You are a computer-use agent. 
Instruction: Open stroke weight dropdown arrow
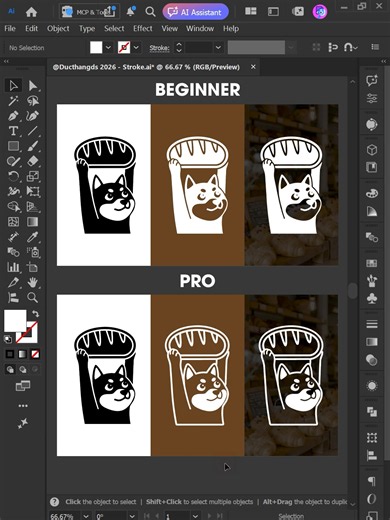tap(218, 48)
